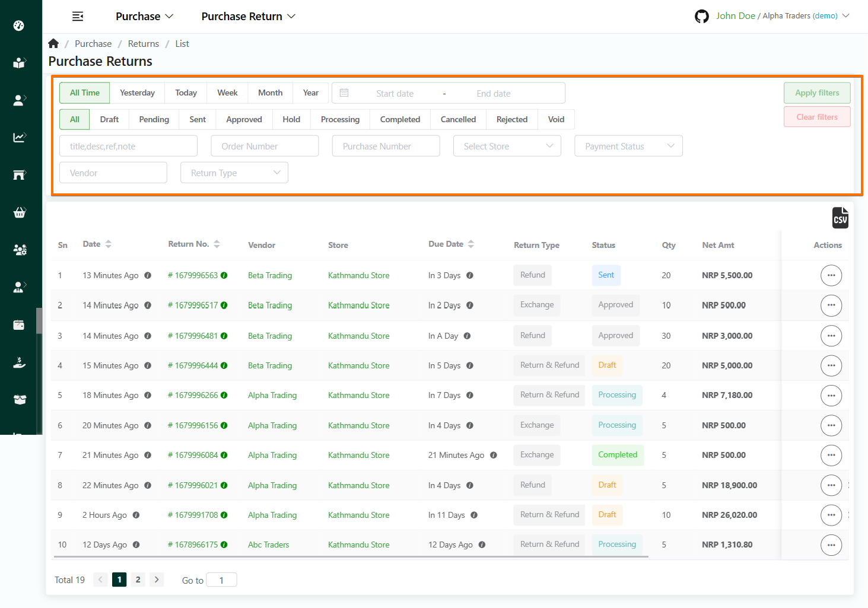Open the open box sidebar icon

point(19,400)
